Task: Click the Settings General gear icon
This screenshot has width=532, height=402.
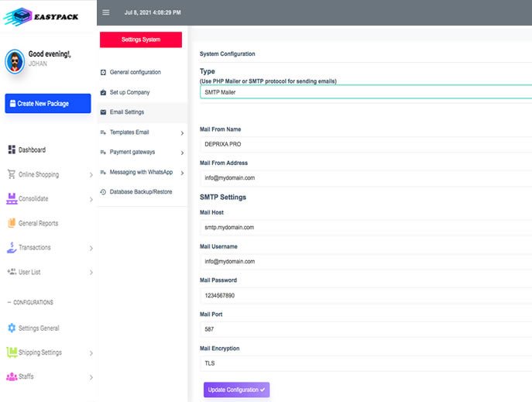Action: 12,328
